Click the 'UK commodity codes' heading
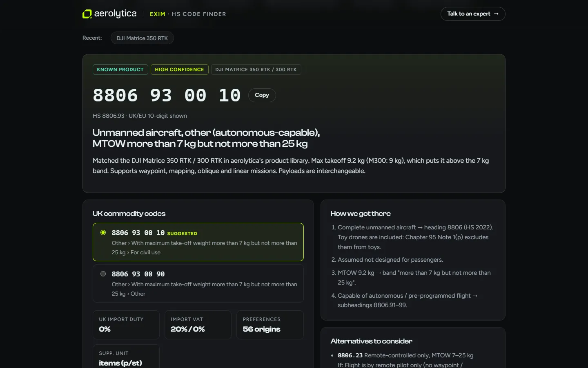Viewport: 588px width, 368px height. tap(129, 213)
